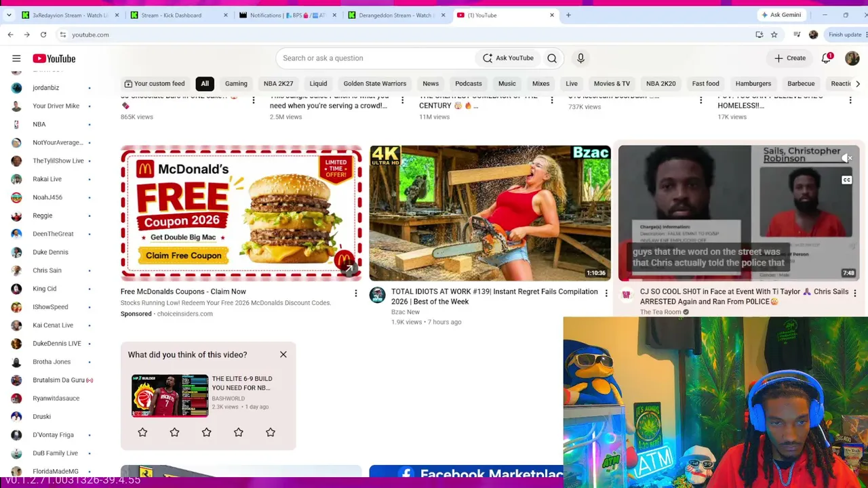This screenshot has width=868, height=488.
Task: Close the Notifications browser tab
Action: (x=334, y=15)
